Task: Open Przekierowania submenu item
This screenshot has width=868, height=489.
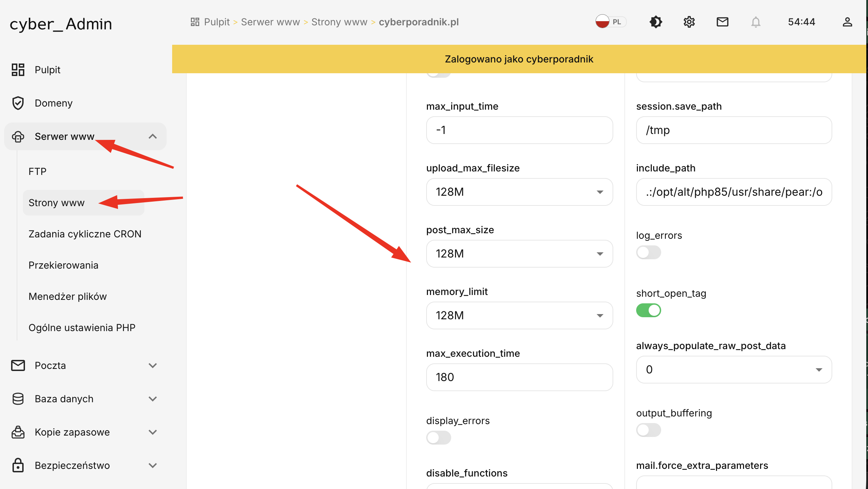Action: (64, 265)
